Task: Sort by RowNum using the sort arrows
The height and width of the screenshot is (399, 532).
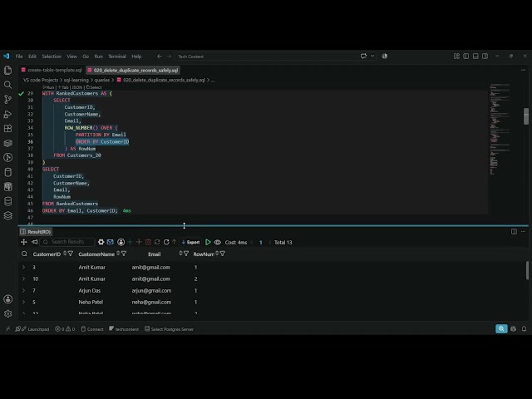Action: pyautogui.click(x=217, y=254)
